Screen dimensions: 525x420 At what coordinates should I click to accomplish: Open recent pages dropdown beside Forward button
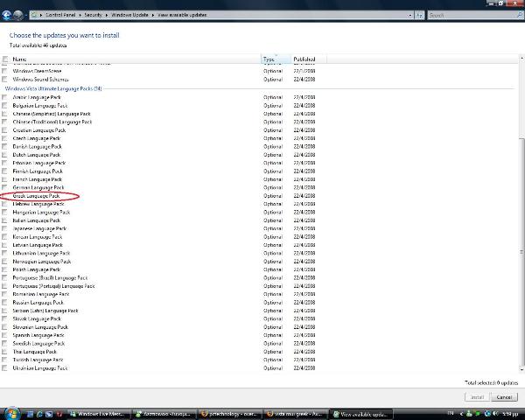(25, 16)
